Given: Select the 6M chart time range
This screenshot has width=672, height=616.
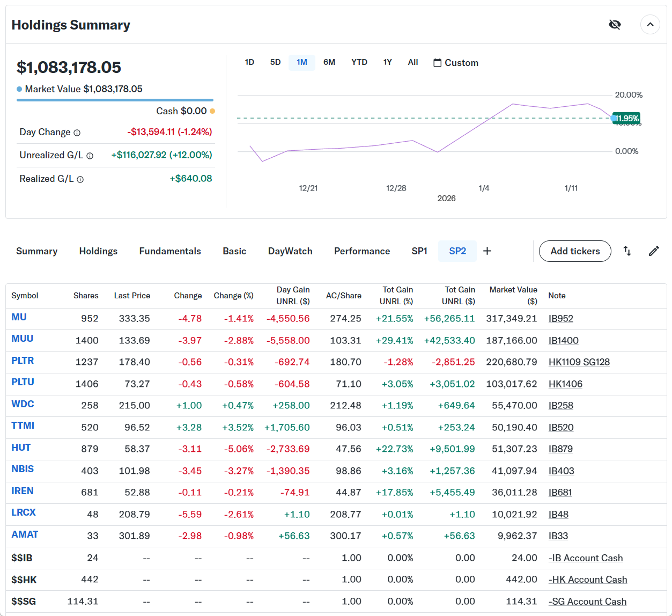Looking at the screenshot, I should coord(329,62).
